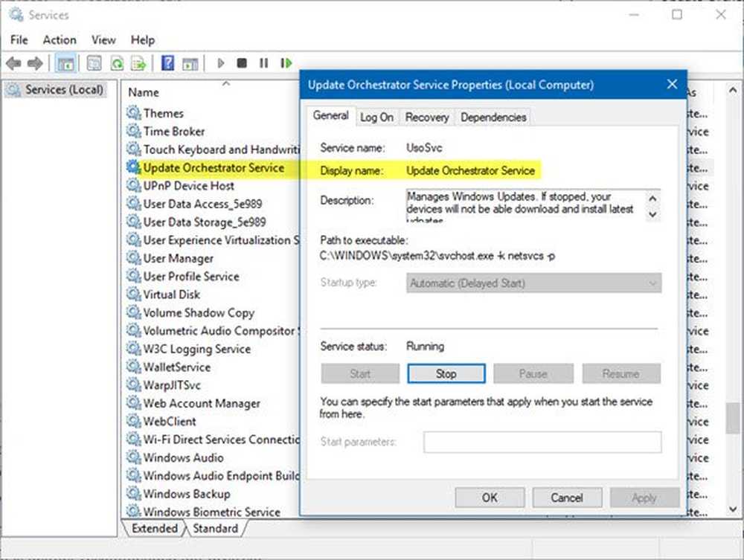Image resolution: width=744 pixels, height=560 pixels.
Task: Collapse the Name column sort arrow
Action: point(225,86)
